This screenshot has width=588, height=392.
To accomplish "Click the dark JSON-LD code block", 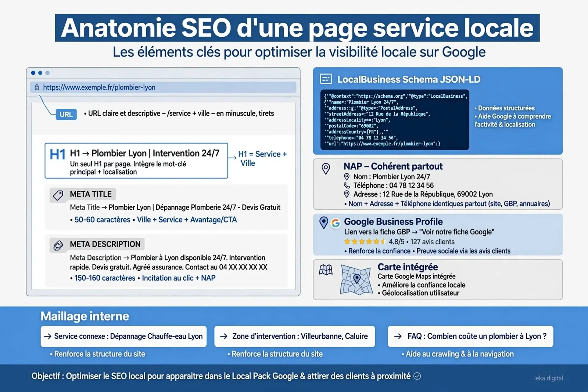I will tap(395, 120).
